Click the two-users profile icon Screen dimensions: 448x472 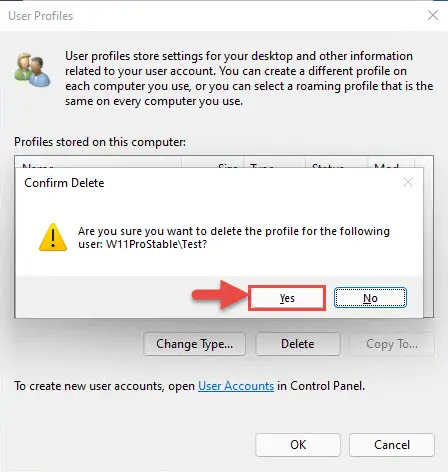pos(32,70)
